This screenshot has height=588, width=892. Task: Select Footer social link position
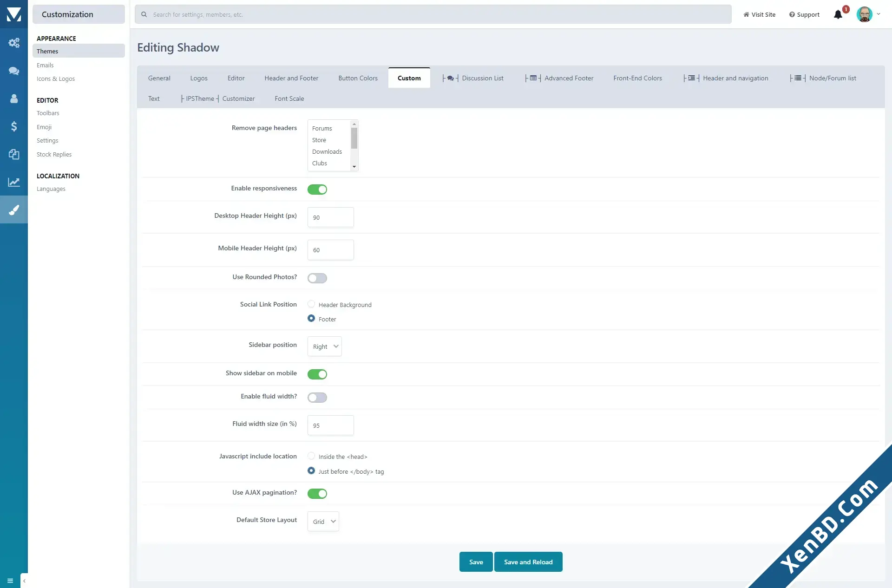pos(311,319)
